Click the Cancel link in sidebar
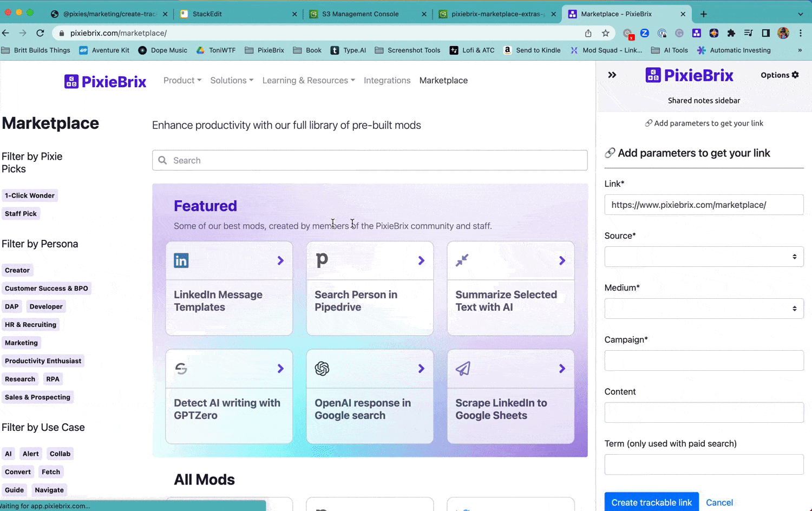Image resolution: width=812 pixels, height=511 pixels. 719,502
